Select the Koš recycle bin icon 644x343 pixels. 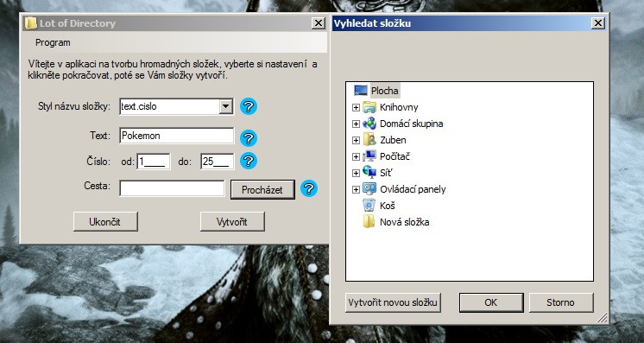[x=369, y=206]
